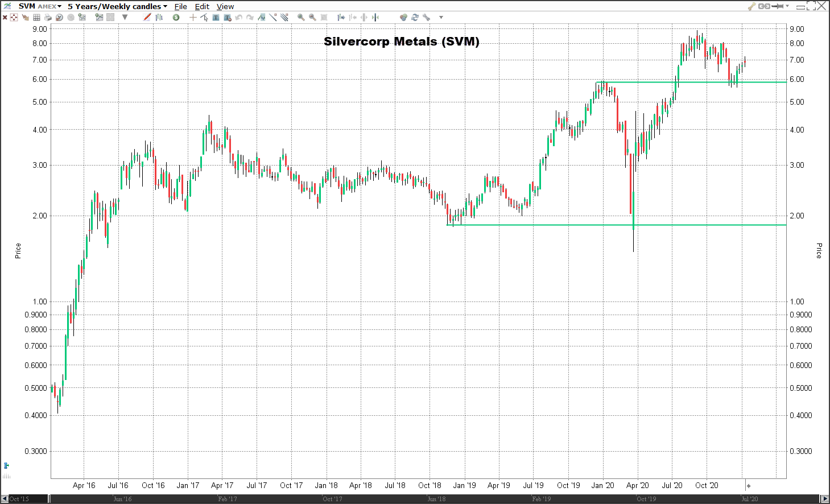Click the timeline scrollbar near Oct '17
Viewport: 830px width, 504px height.
click(332, 499)
